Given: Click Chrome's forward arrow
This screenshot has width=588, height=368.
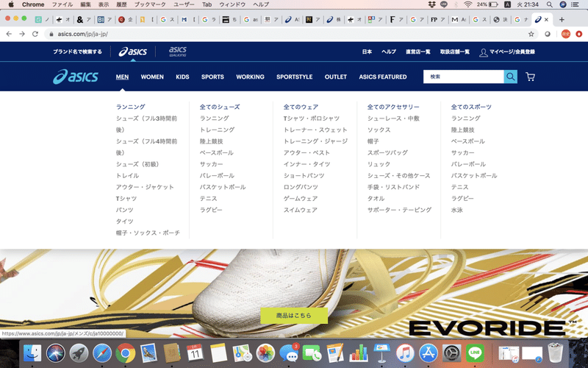Looking at the screenshot, I should (22, 34).
